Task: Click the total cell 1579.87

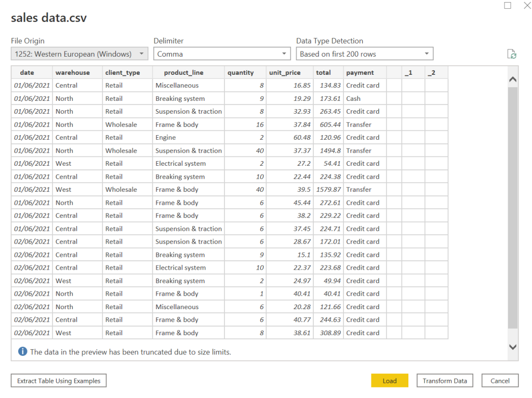Action: click(x=328, y=190)
